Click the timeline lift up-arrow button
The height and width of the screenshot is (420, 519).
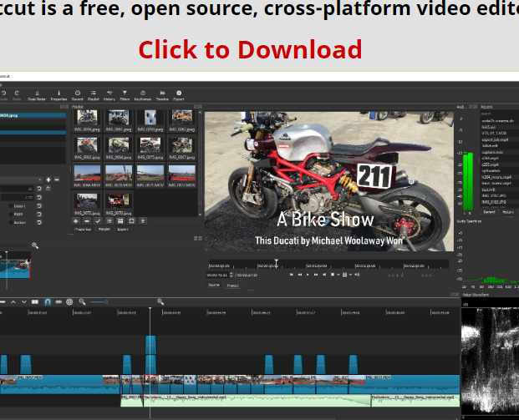(13, 301)
